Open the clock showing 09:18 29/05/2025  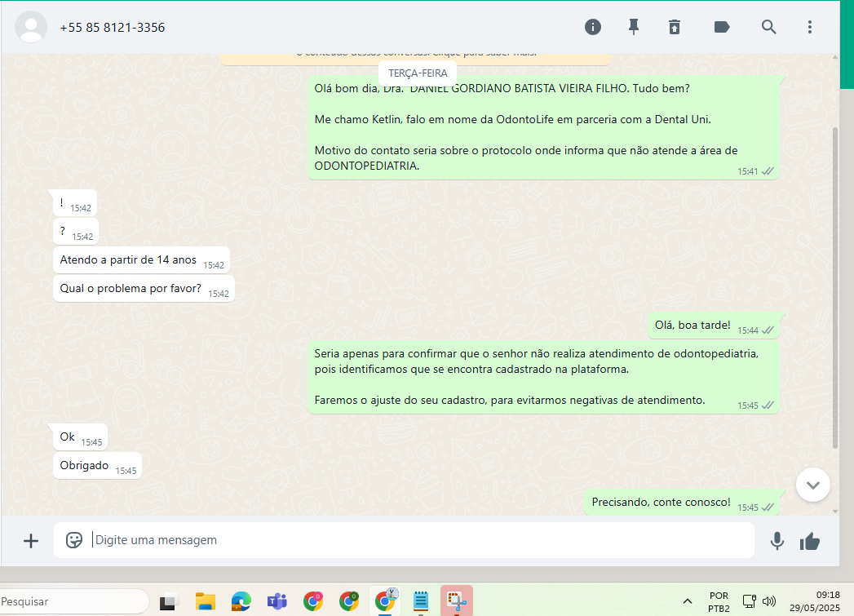pos(815,601)
